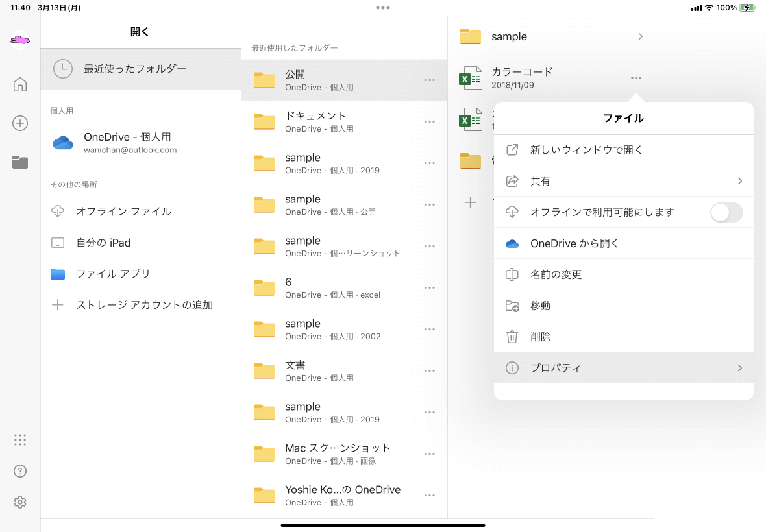Open the ドキュメント folder

click(x=315, y=121)
